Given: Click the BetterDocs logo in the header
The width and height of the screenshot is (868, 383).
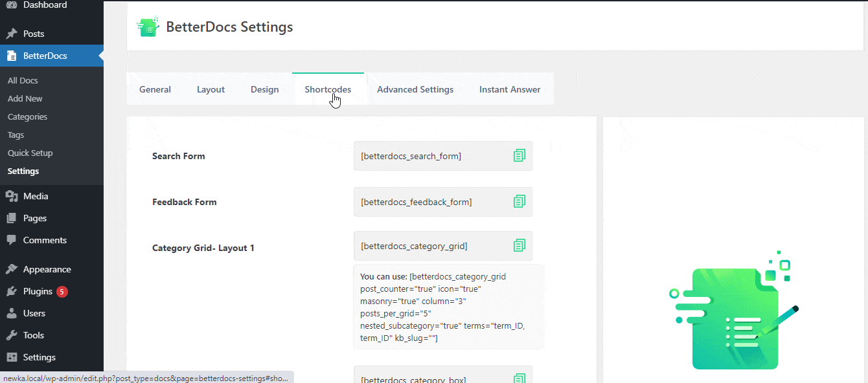Looking at the screenshot, I should pyautogui.click(x=148, y=27).
